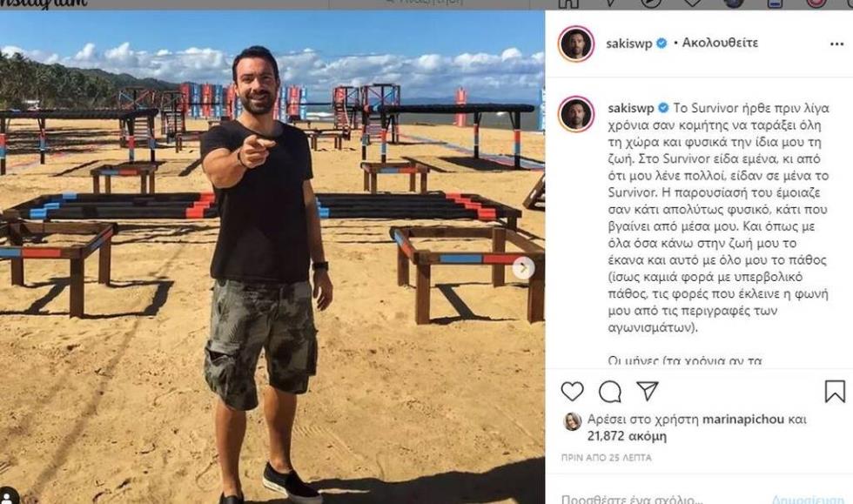The height and width of the screenshot is (504, 853).
Task: Like the post with the heart icon
Action: click(573, 392)
